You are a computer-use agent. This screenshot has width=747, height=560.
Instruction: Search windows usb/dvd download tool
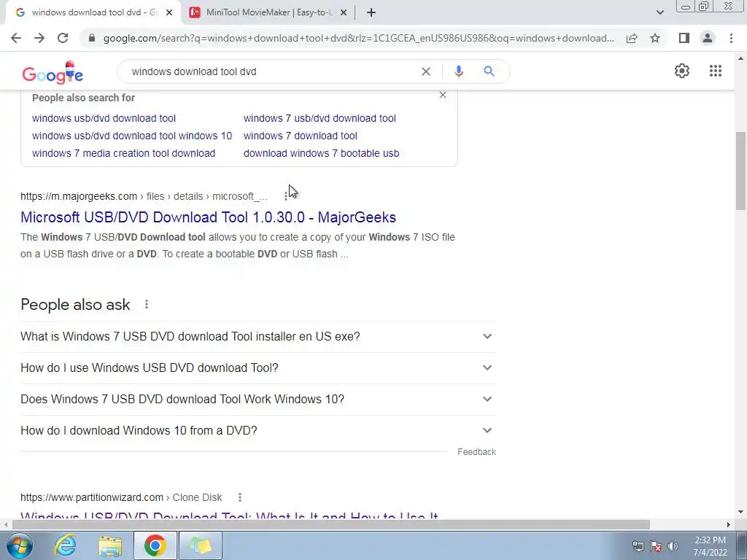point(104,118)
